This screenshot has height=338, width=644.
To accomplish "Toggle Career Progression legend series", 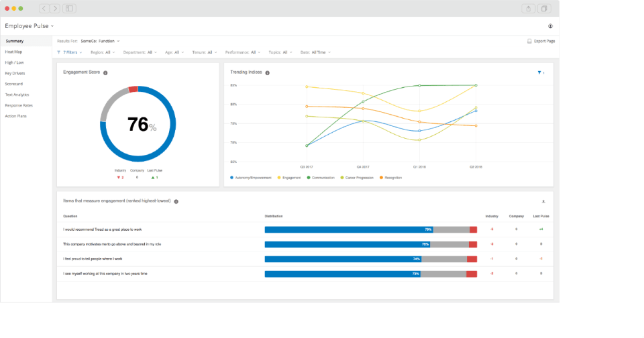I will coord(357,178).
